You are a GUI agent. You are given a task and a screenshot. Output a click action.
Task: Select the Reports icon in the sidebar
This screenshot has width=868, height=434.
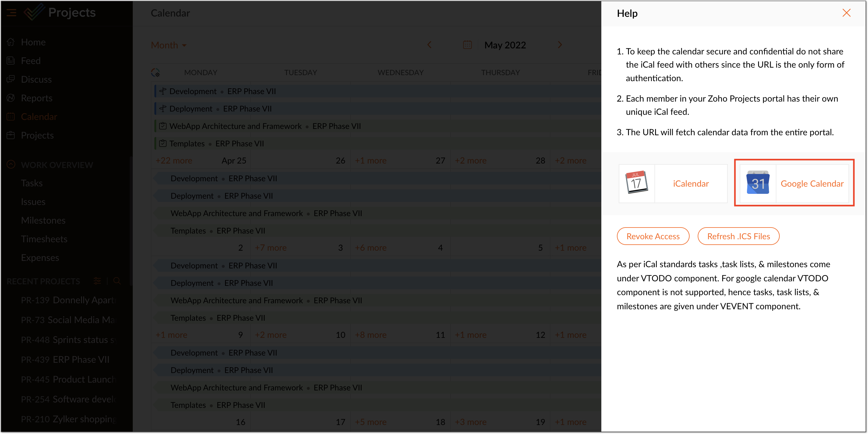11,98
